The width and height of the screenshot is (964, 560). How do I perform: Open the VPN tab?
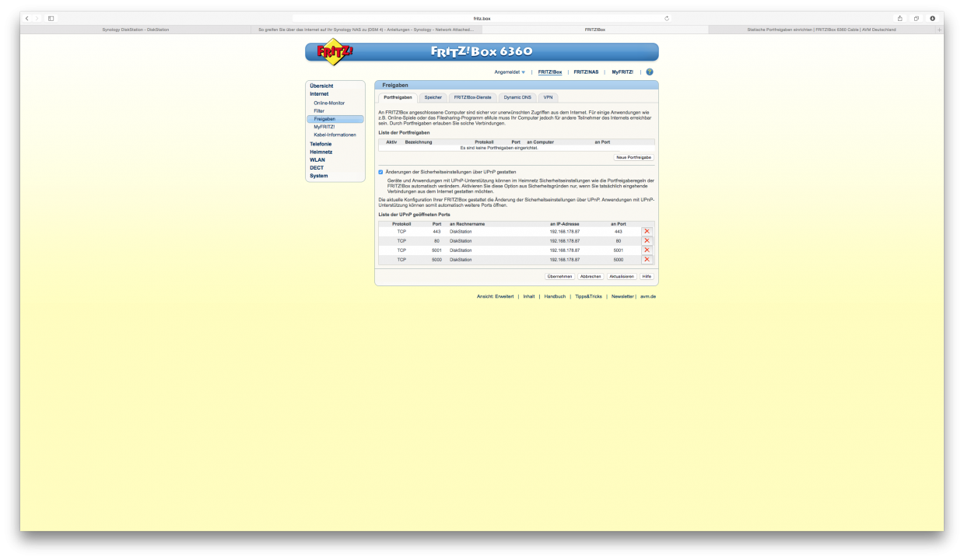[x=548, y=97]
